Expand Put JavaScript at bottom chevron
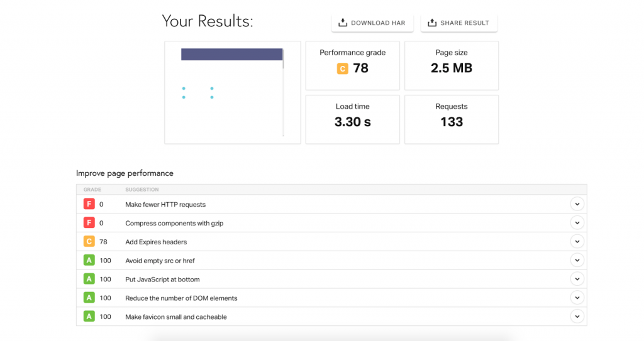This screenshot has height=341, width=644. coord(577,279)
